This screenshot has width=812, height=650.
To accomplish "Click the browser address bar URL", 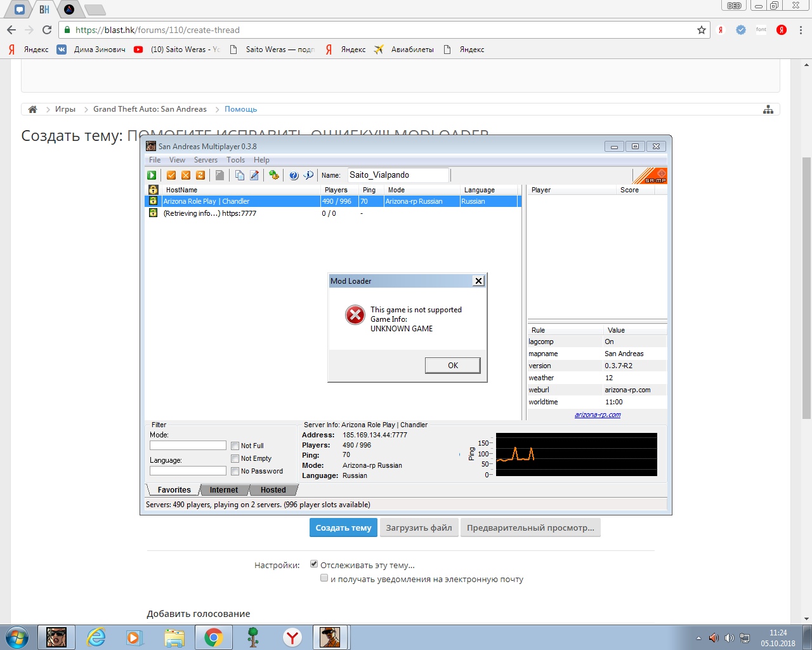I will click(157, 30).
